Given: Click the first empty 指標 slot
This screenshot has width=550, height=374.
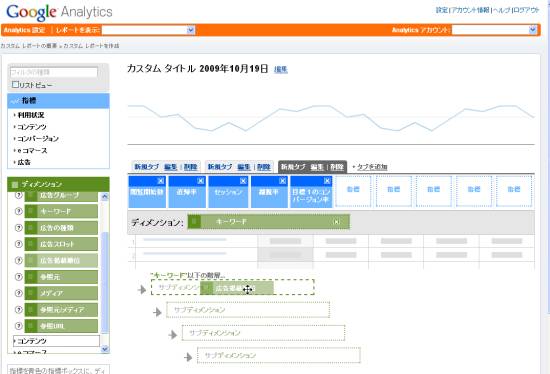Looking at the screenshot, I should click(x=353, y=191).
